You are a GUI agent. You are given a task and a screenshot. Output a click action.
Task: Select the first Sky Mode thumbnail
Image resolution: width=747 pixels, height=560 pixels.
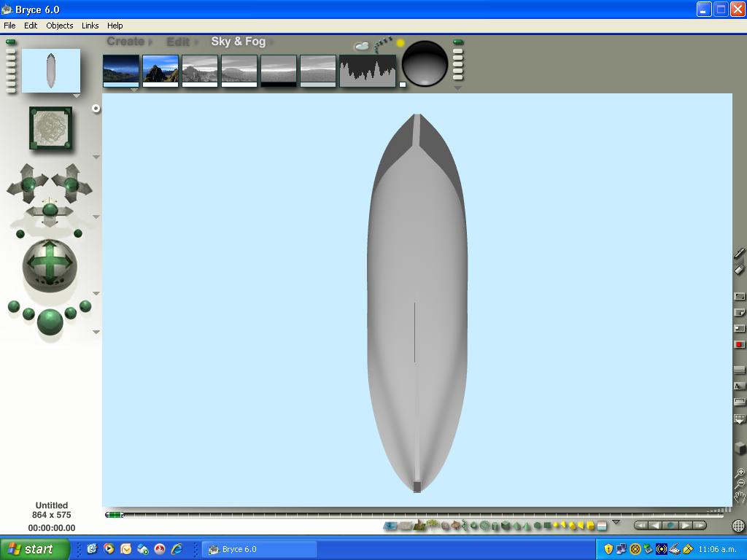coord(121,71)
